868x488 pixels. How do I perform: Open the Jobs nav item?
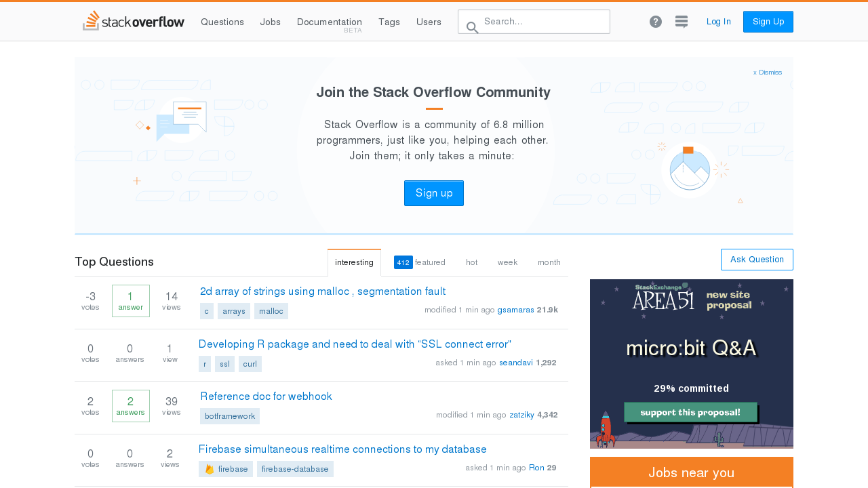pyautogui.click(x=271, y=22)
